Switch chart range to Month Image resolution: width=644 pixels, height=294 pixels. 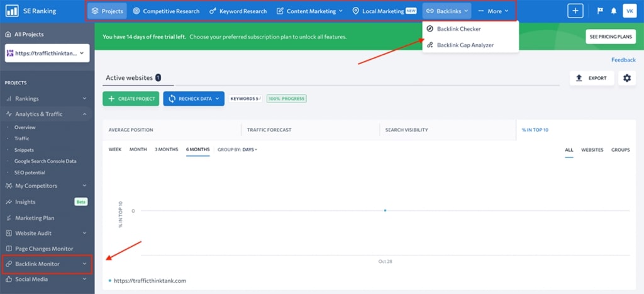(x=138, y=150)
